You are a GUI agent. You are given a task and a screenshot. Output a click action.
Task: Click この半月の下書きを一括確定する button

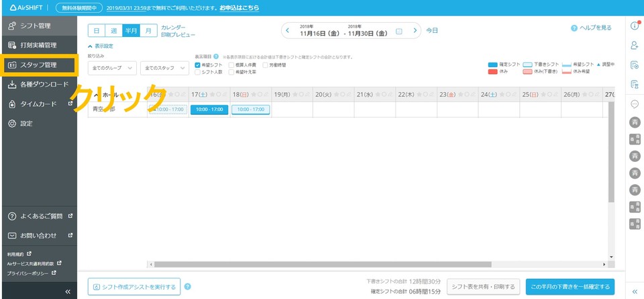[570, 287]
